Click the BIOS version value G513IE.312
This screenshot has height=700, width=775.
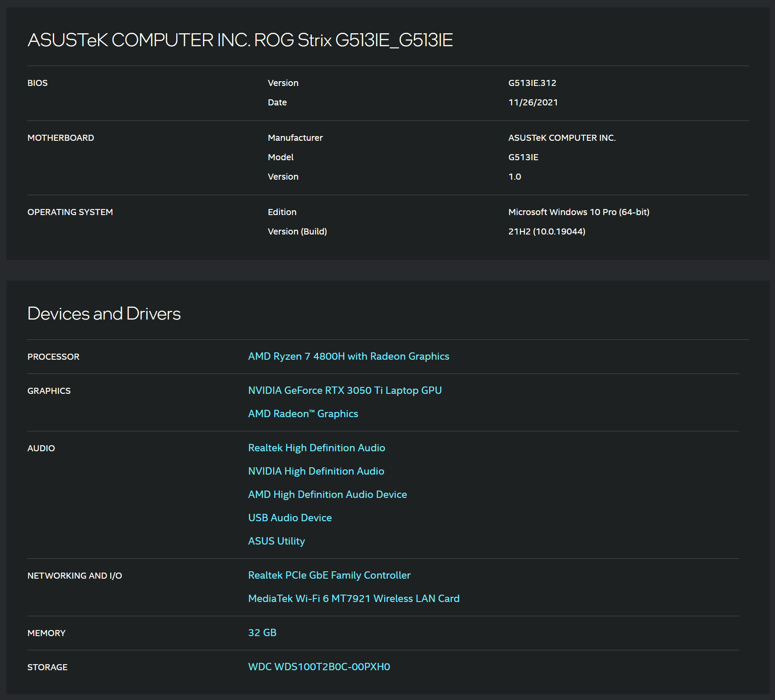click(x=532, y=83)
